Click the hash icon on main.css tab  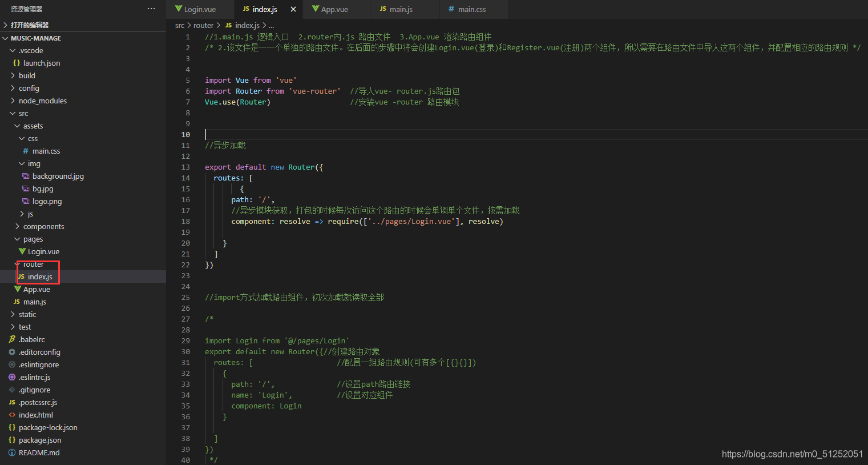(x=451, y=9)
